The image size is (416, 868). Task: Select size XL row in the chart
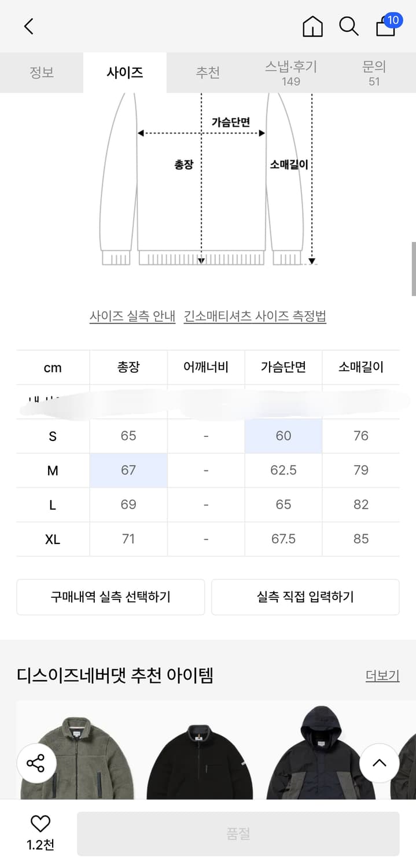point(52,539)
